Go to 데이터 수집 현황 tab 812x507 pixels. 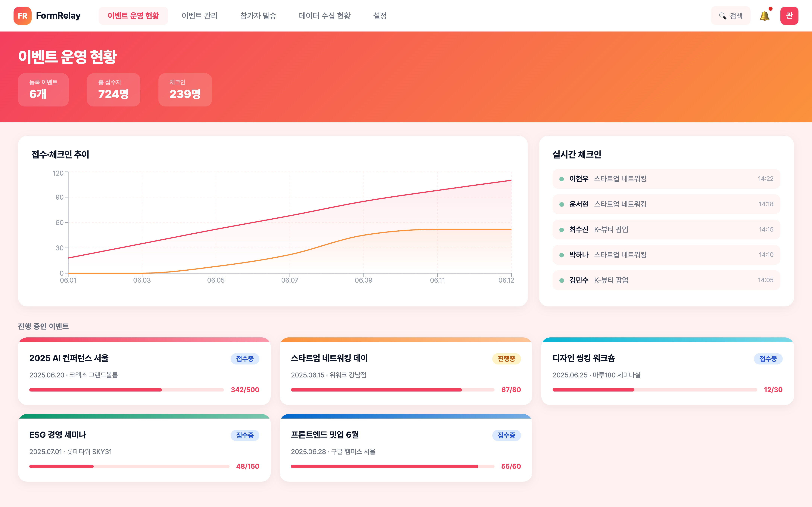pos(324,16)
